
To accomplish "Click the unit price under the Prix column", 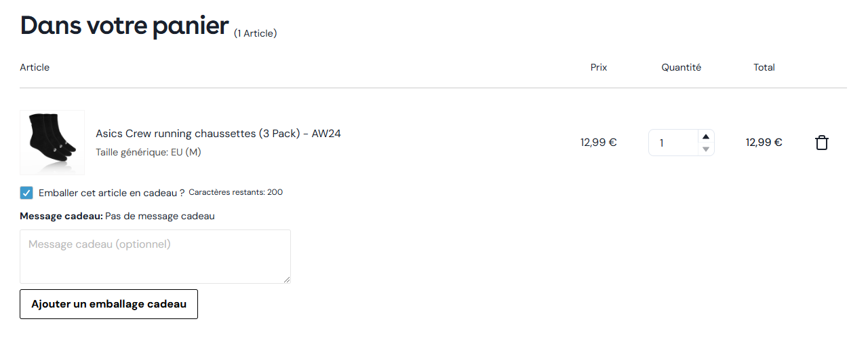I will pos(599,143).
